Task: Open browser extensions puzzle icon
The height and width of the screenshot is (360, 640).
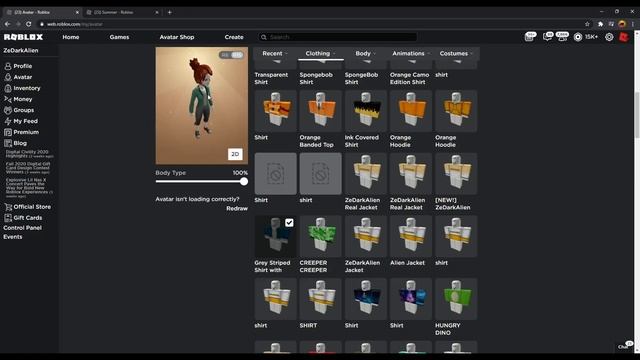Action: tap(600, 24)
